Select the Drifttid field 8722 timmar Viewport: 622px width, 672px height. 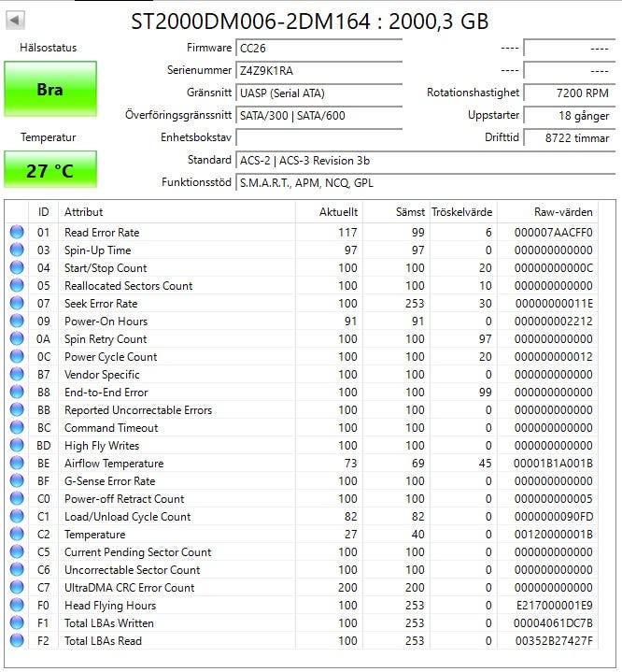(x=570, y=137)
